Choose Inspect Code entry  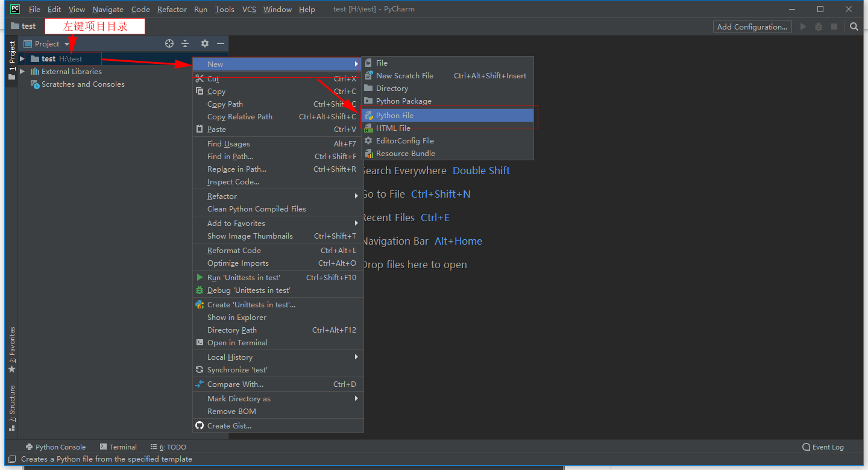278,181
